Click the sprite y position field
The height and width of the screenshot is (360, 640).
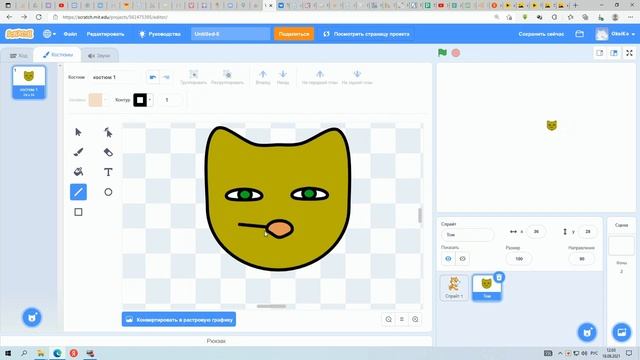pos(588,231)
